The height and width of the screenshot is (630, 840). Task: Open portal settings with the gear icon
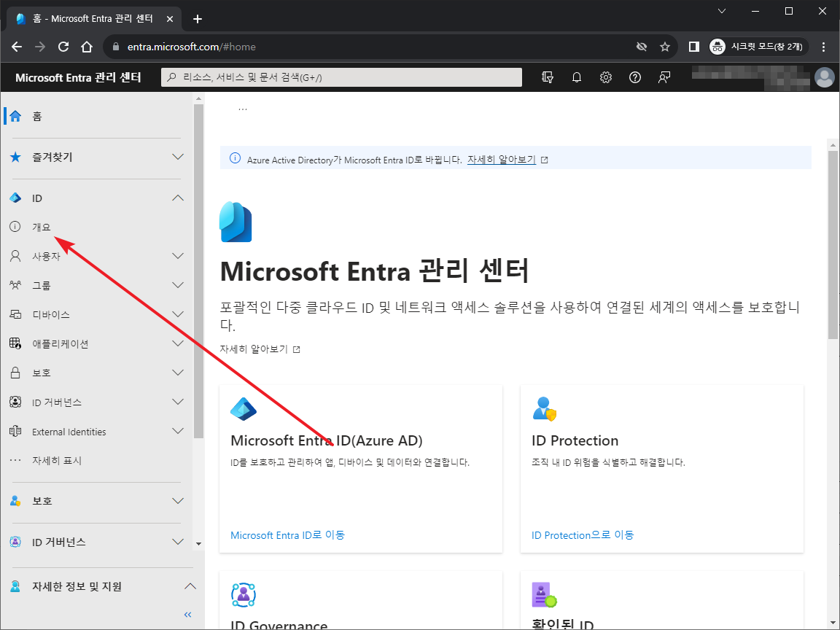pos(606,78)
